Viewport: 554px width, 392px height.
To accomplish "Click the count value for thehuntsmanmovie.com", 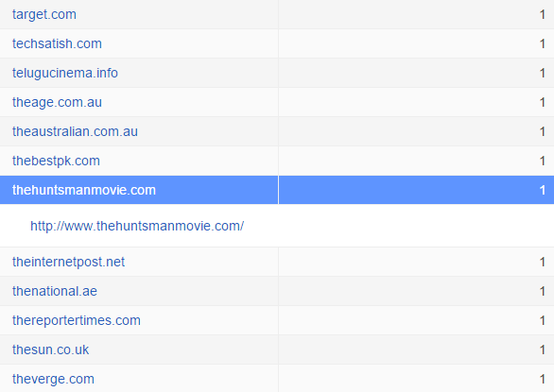I will [x=543, y=190].
